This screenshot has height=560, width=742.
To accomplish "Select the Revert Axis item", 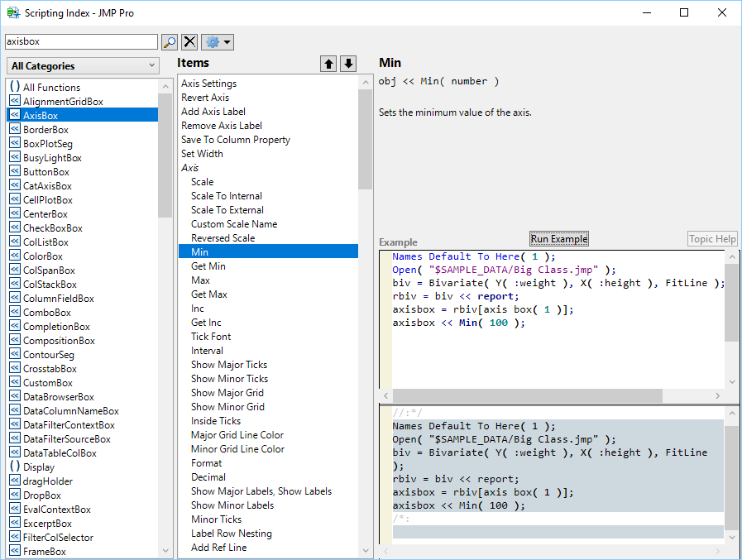I will (205, 98).
